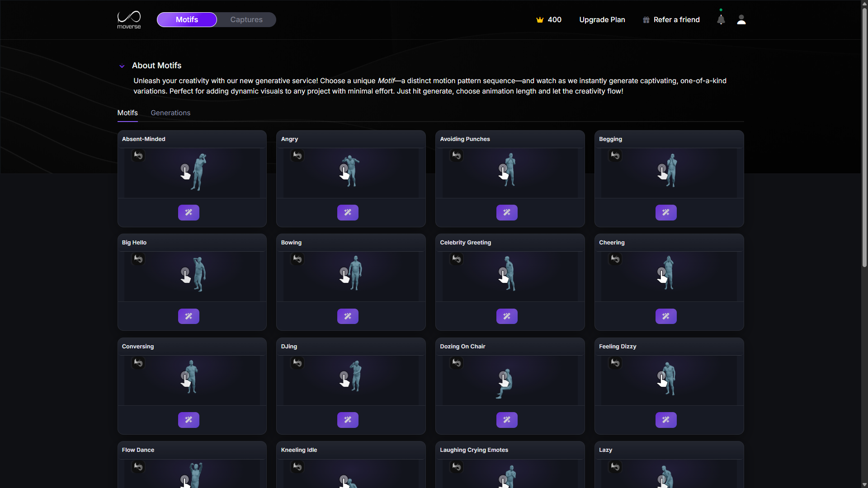Click the "Big Hello" card title
This screenshot has width=868, height=488.
pyautogui.click(x=134, y=243)
